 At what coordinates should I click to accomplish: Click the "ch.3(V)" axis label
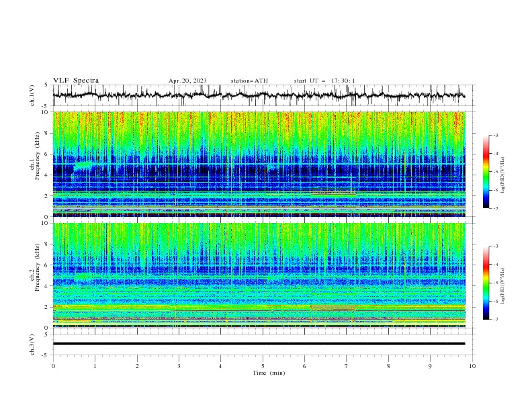point(32,345)
